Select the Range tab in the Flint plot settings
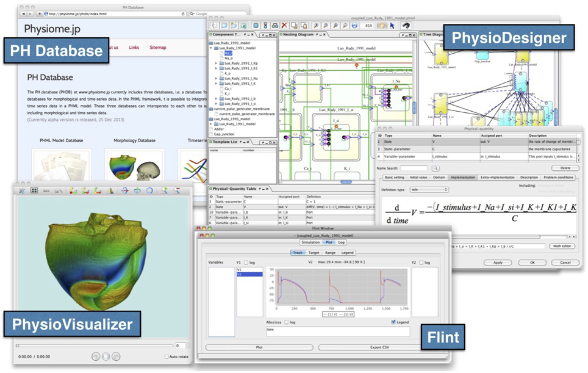Image resolution: width=588 pixels, height=373 pixels. coord(331,253)
